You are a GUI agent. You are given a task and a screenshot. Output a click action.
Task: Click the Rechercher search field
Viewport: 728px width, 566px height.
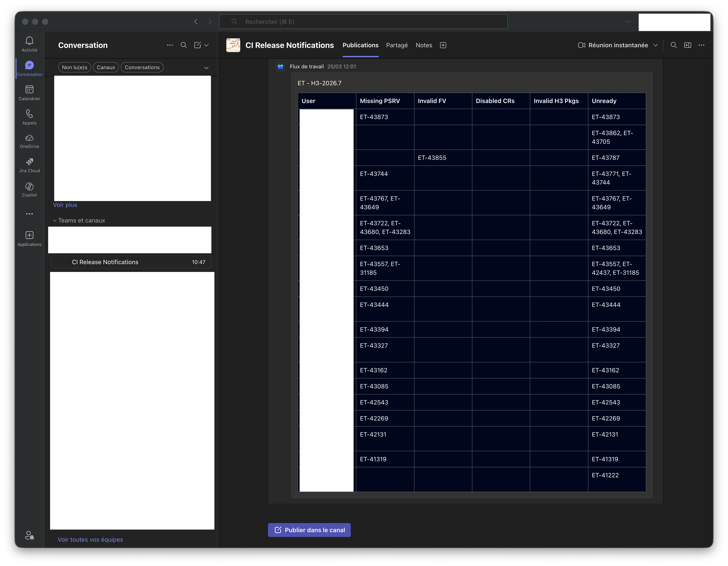tap(363, 22)
